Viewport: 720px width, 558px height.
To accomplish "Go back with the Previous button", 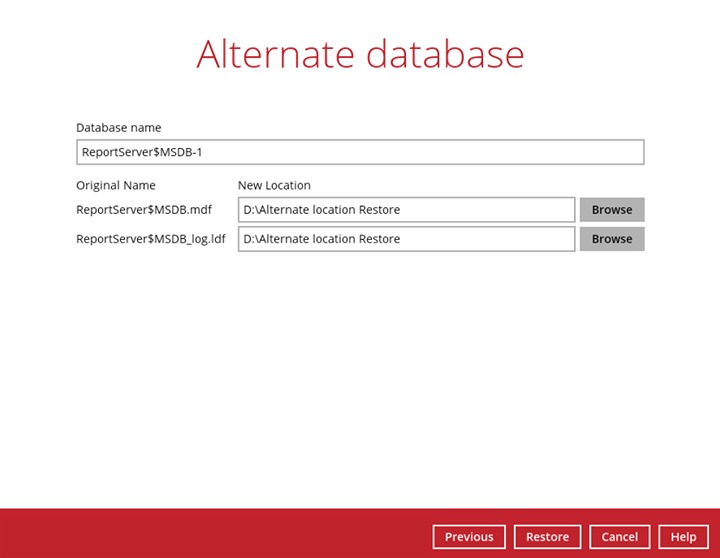I will click(469, 537).
